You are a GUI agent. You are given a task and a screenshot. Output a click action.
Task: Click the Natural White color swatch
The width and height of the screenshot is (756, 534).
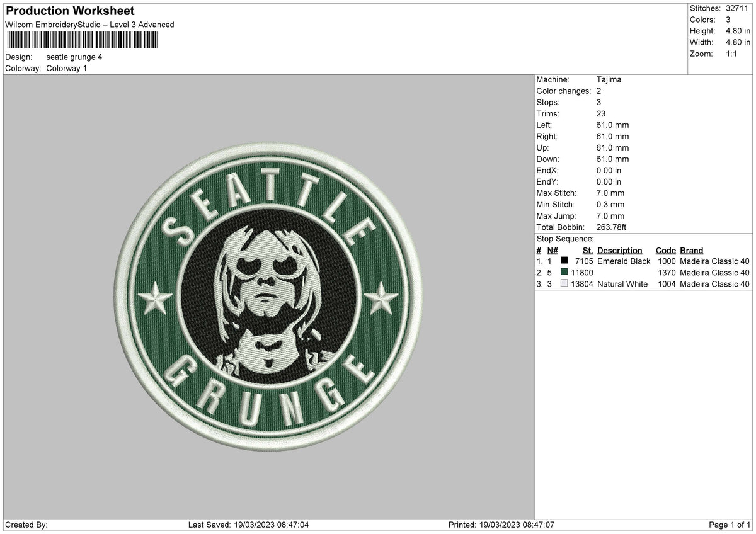564,283
